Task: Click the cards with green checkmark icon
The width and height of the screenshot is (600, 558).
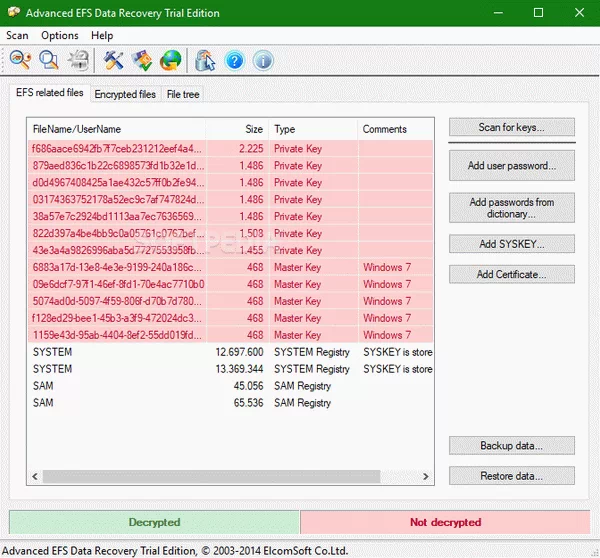Action: [x=142, y=60]
